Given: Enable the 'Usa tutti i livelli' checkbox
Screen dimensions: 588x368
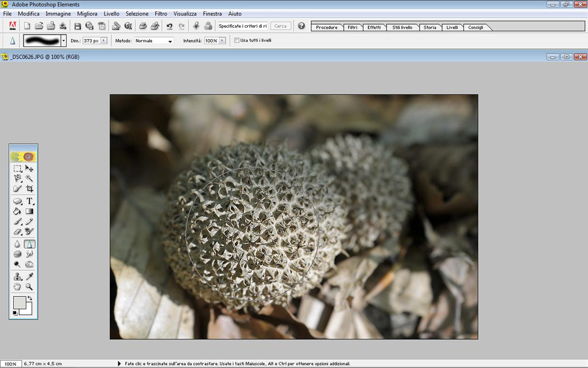Looking at the screenshot, I should pyautogui.click(x=237, y=41).
